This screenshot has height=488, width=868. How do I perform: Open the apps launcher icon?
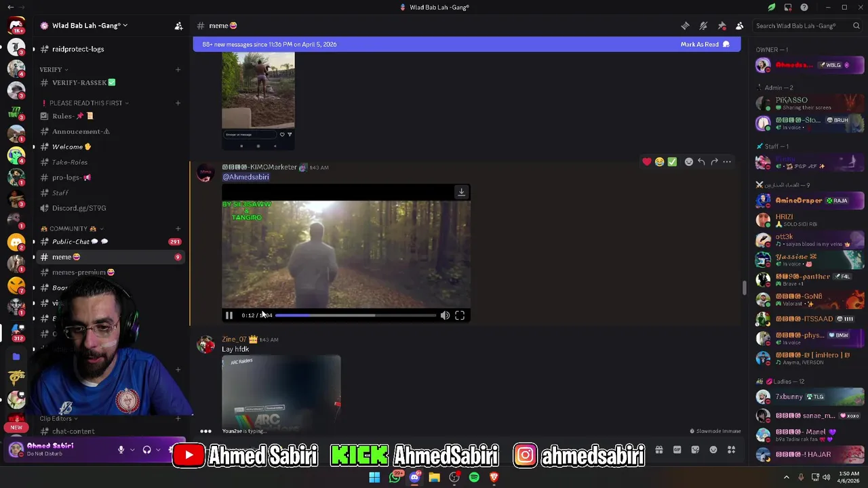[732, 449]
